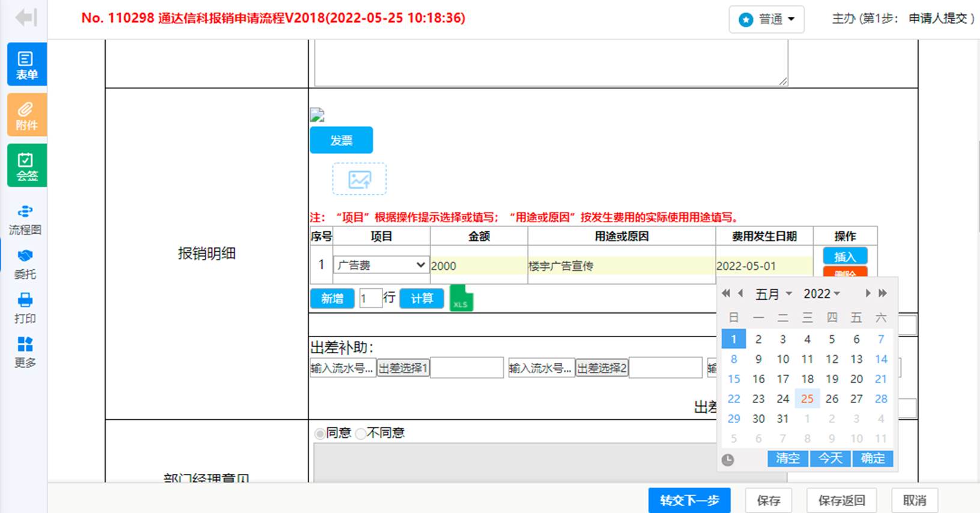Go to previous year in calendar
This screenshot has height=513, width=980.
(x=726, y=293)
